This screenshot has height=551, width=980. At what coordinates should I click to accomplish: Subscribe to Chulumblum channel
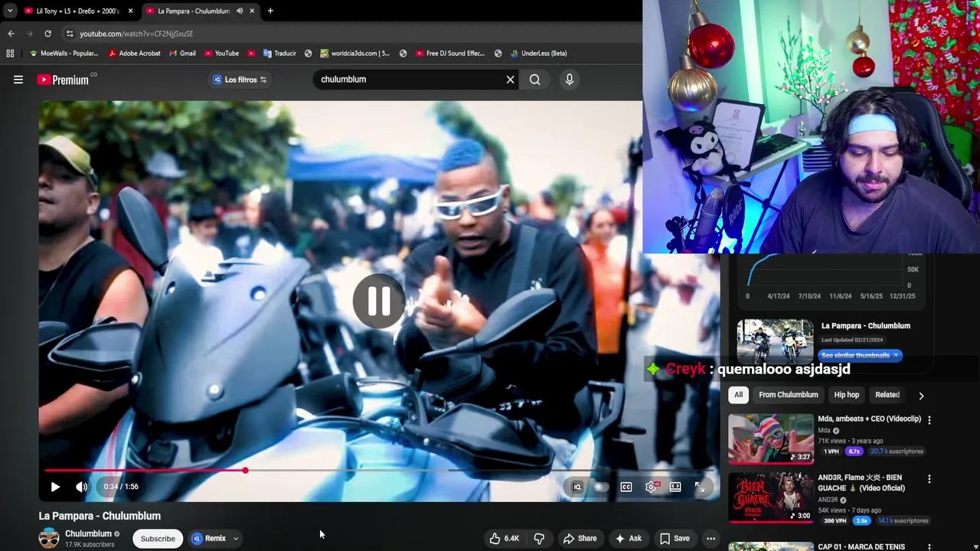coord(158,539)
